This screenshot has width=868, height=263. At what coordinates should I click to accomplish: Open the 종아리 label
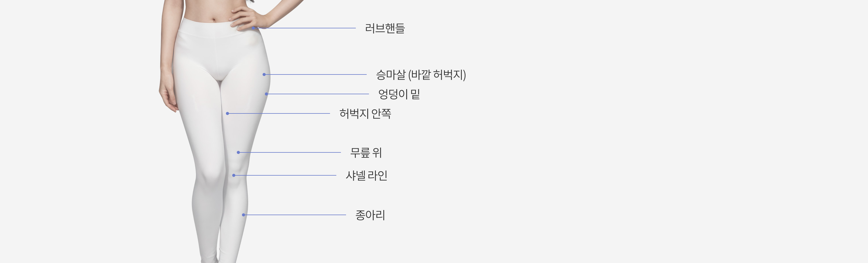(x=370, y=215)
